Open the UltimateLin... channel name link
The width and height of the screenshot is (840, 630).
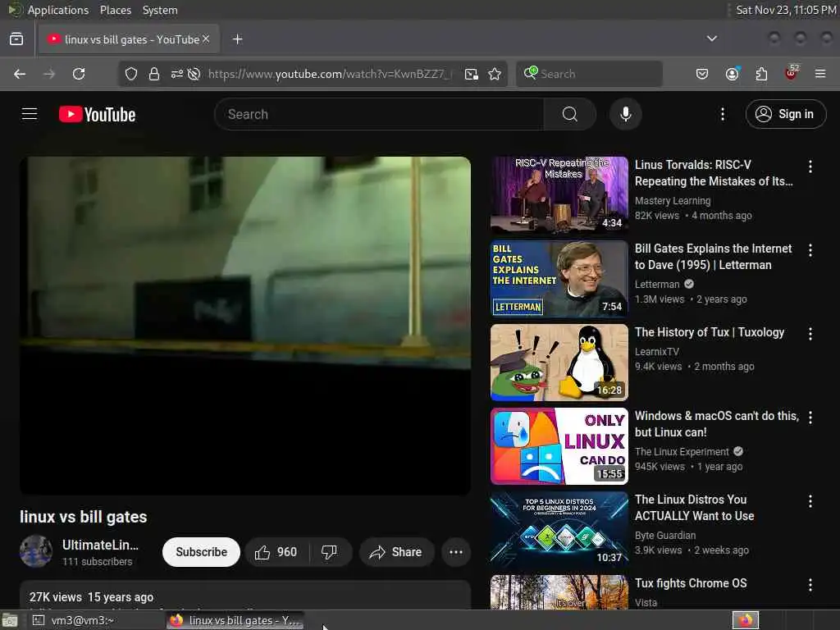(100, 545)
